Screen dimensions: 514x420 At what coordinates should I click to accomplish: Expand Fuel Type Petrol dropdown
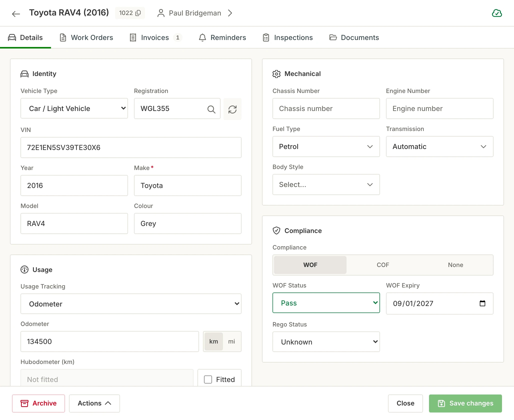click(x=326, y=146)
